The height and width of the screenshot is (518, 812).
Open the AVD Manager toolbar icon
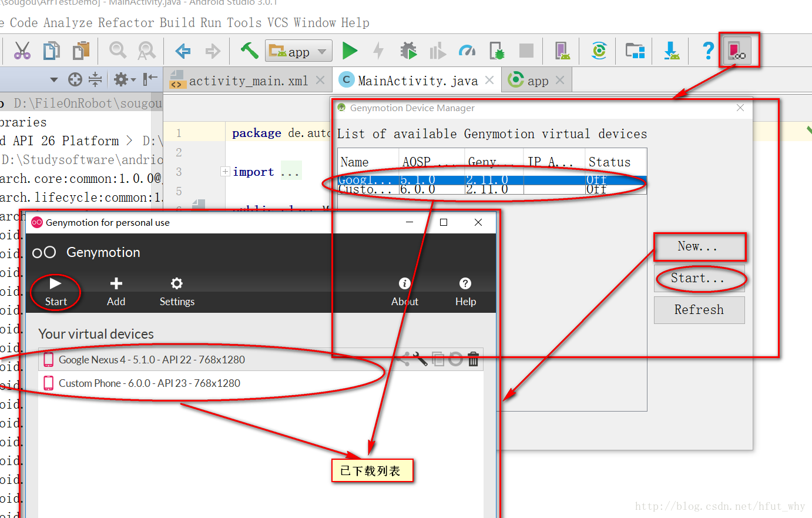click(x=562, y=51)
